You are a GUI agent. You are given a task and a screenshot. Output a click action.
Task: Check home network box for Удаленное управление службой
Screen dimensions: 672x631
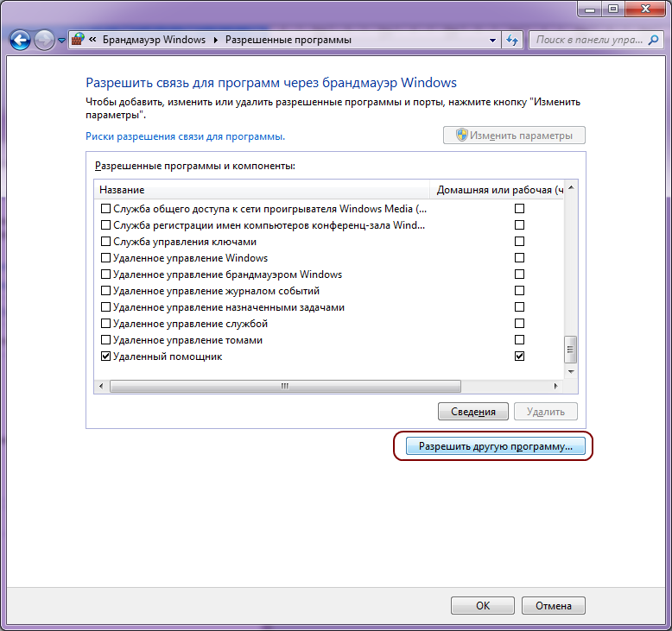coord(519,324)
